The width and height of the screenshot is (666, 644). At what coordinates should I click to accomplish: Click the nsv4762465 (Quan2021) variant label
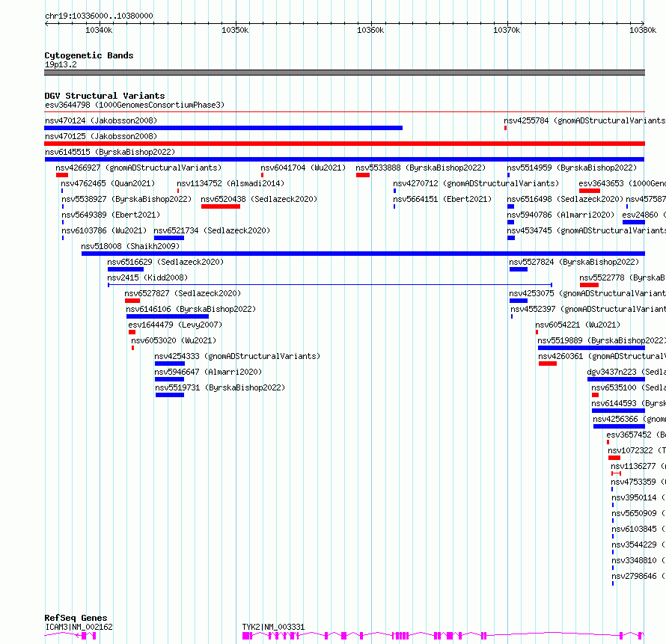coord(108,183)
